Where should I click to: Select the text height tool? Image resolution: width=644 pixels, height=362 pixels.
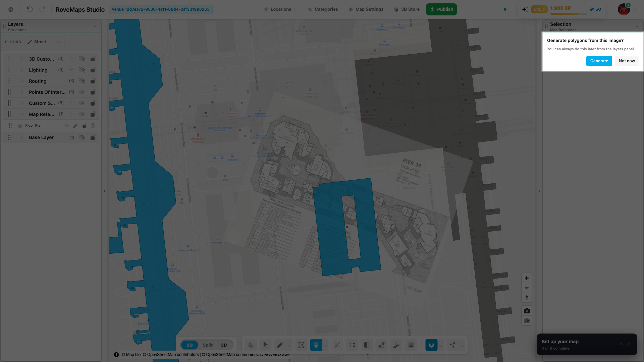click(x=352, y=345)
